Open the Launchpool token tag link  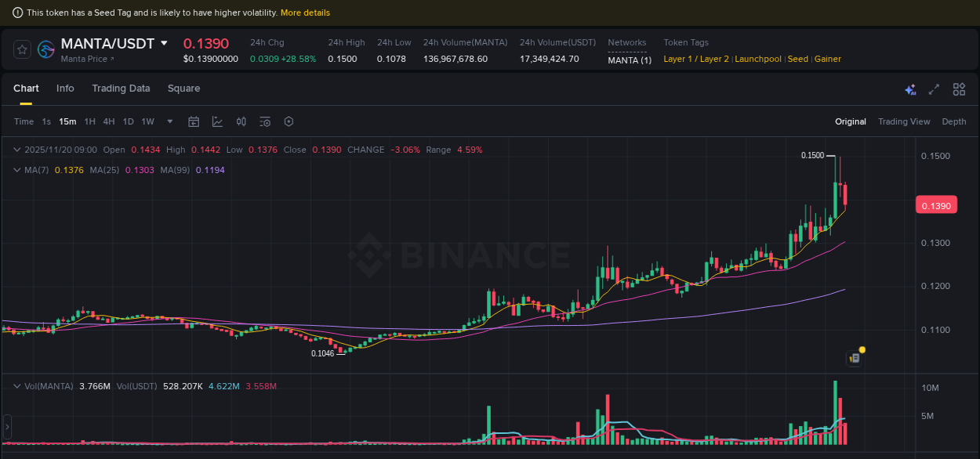pyautogui.click(x=757, y=59)
